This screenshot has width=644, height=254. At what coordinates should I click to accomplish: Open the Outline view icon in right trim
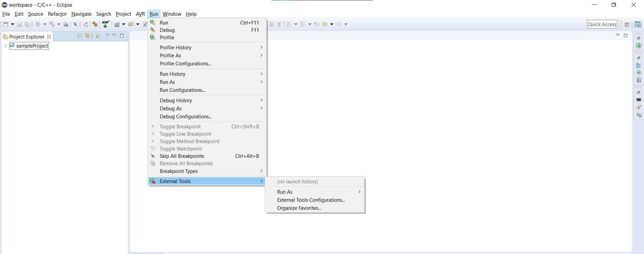(639, 65)
